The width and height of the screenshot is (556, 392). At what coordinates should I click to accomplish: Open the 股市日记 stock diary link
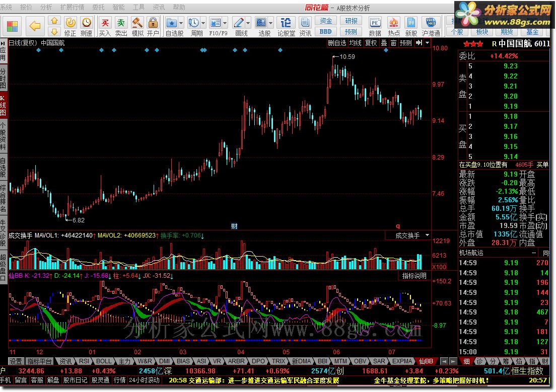click(75, 380)
